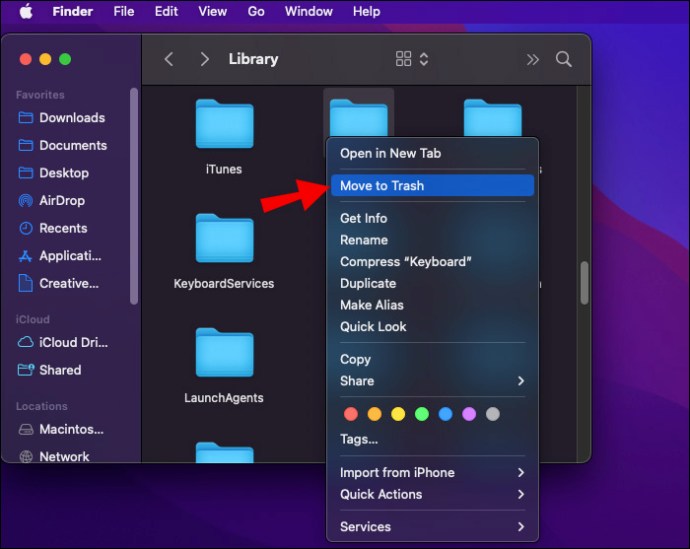Apply the gray tag color
The height and width of the screenshot is (549, 690).
(x=493, y=414)
